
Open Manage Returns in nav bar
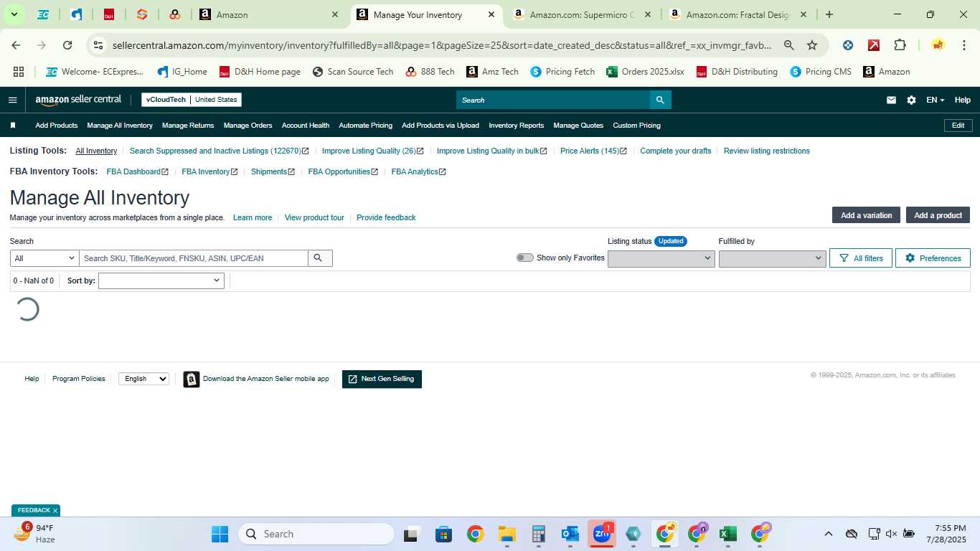[x=188, y=126]
